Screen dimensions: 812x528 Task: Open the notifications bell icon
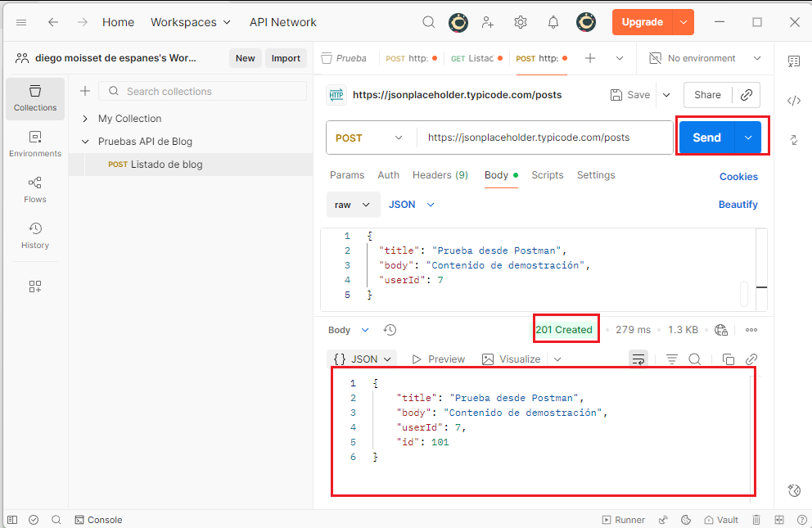point(553,22)
